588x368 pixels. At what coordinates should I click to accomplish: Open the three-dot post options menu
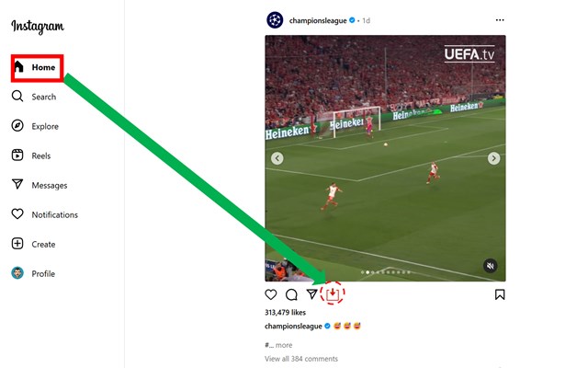point(500,20)
